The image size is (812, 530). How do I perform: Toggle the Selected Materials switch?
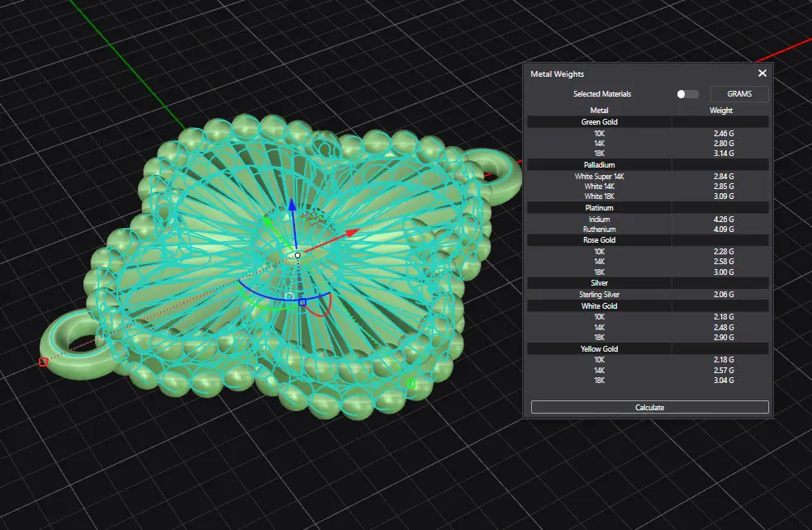click(x=687, y=94)
